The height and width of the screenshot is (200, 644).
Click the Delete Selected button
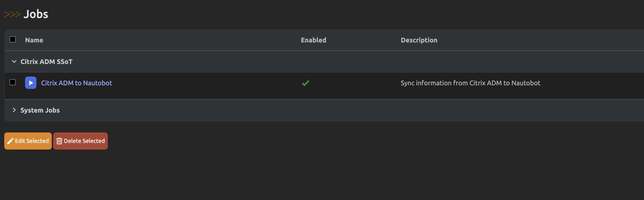80,141
